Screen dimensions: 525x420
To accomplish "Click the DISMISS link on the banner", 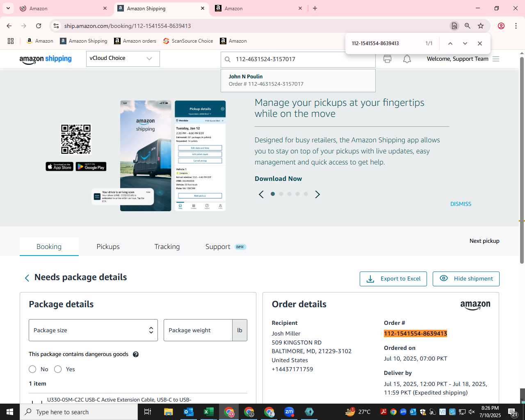I will pyautogui.click(x=461, y=204).
